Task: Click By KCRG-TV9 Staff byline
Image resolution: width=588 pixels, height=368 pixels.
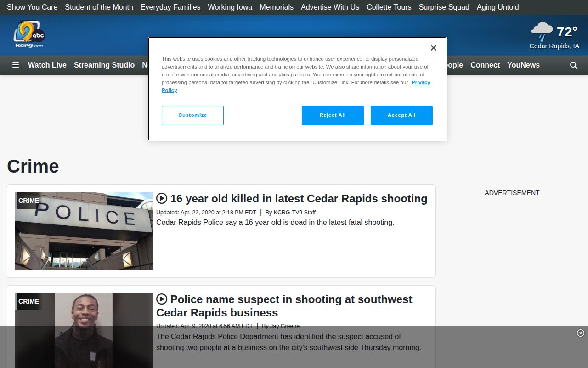Action: click(x=290, y=212)
